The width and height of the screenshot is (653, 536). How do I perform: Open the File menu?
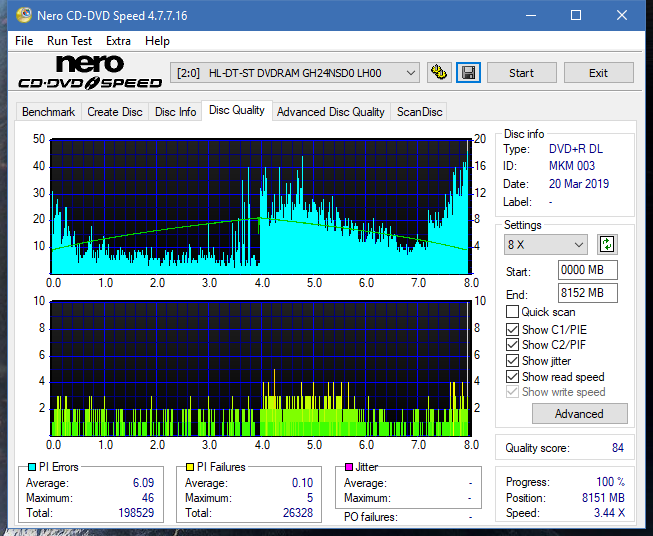[x=24, y=41]
